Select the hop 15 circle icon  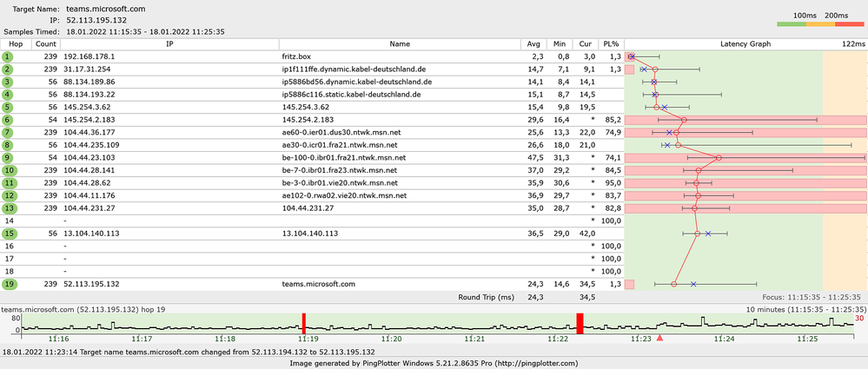pos(8,234)
